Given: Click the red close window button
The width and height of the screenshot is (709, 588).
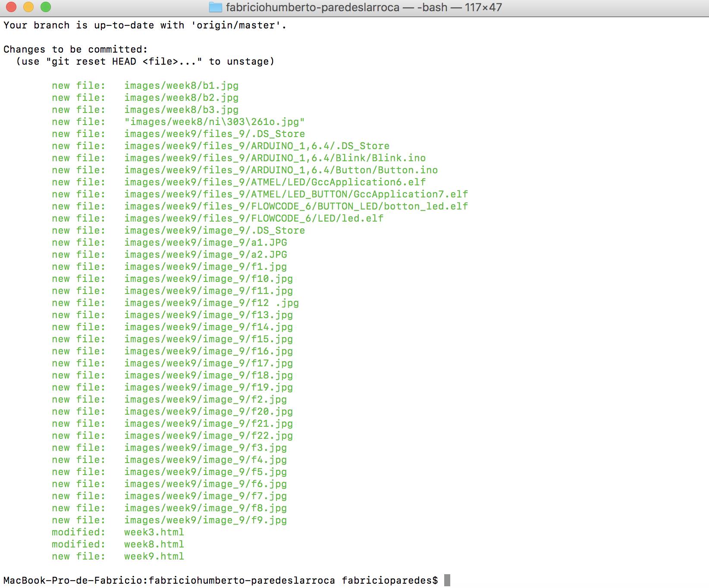Looking at the screenshot, I should coord(11,7).
